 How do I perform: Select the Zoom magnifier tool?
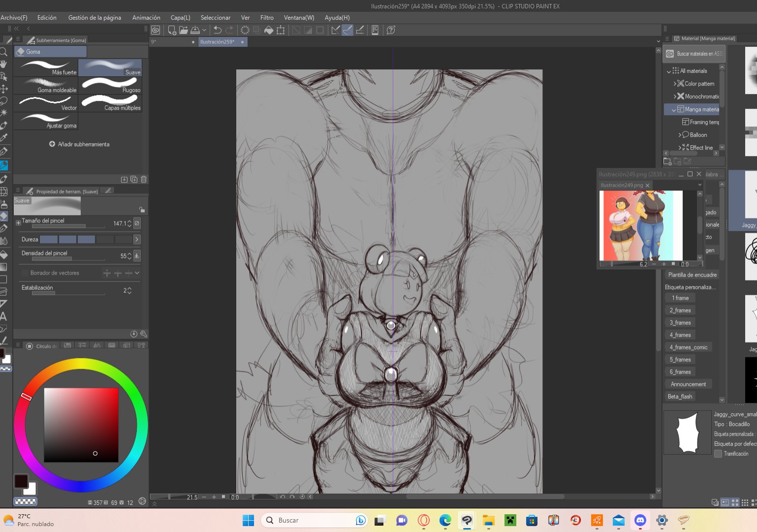[3, 52]
